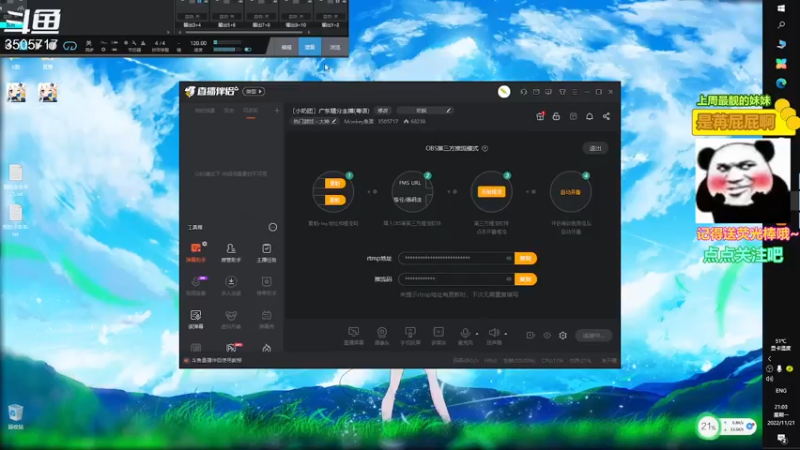Open the 类型 pill beside app logo

254,91
